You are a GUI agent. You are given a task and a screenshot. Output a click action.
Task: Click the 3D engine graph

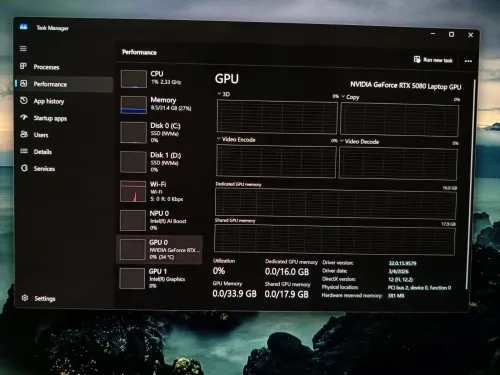277,117
